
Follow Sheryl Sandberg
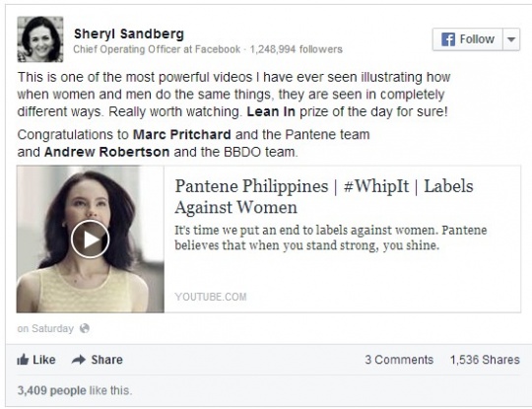(x=468, y=39)
